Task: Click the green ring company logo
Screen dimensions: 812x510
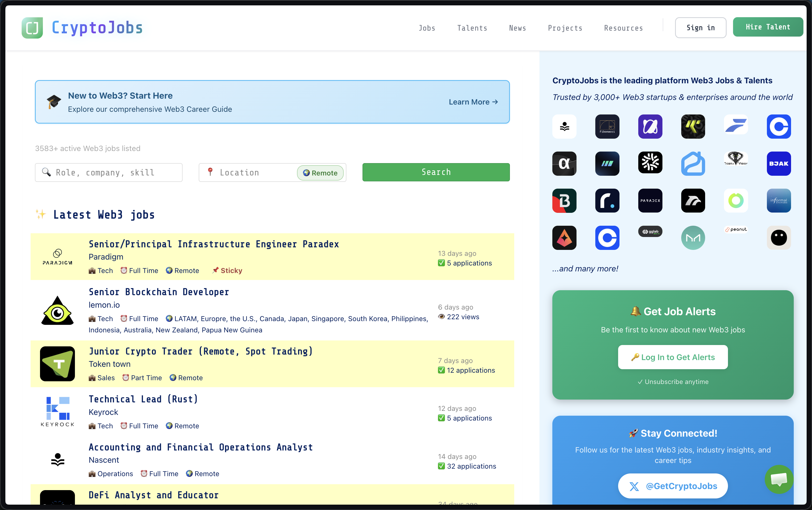Action: 736,201
